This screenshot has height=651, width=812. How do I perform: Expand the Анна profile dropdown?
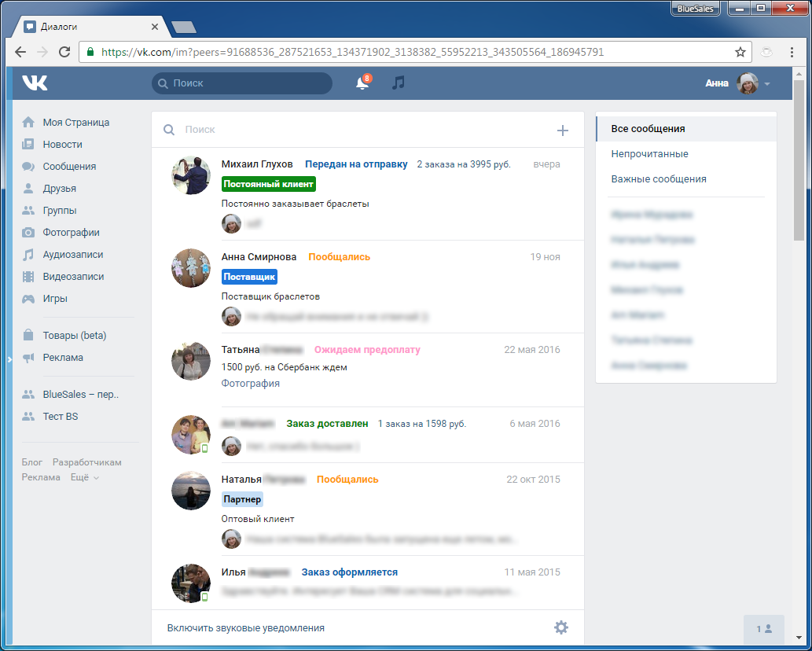[x=766, y=84]
